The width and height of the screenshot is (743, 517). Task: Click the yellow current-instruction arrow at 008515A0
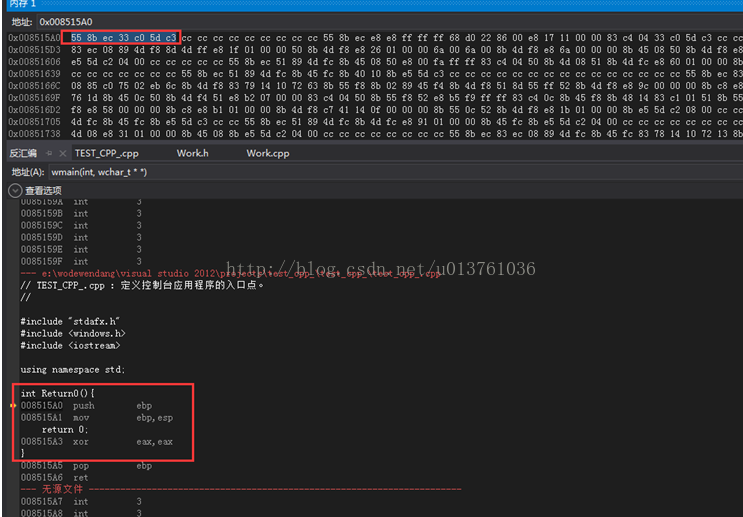click(13, 406)
